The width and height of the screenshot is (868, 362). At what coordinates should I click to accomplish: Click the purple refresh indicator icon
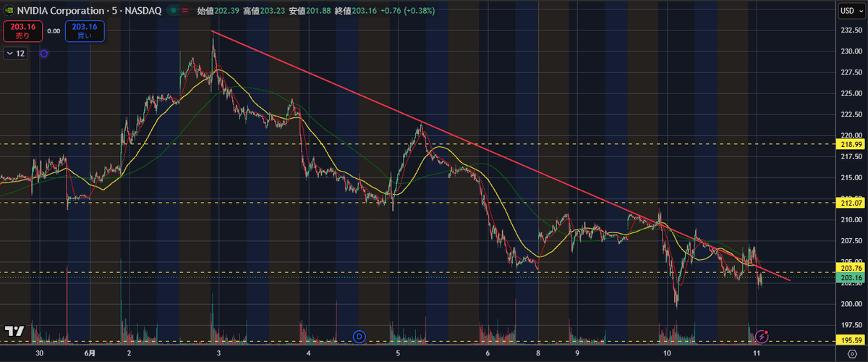pos(44,54)
